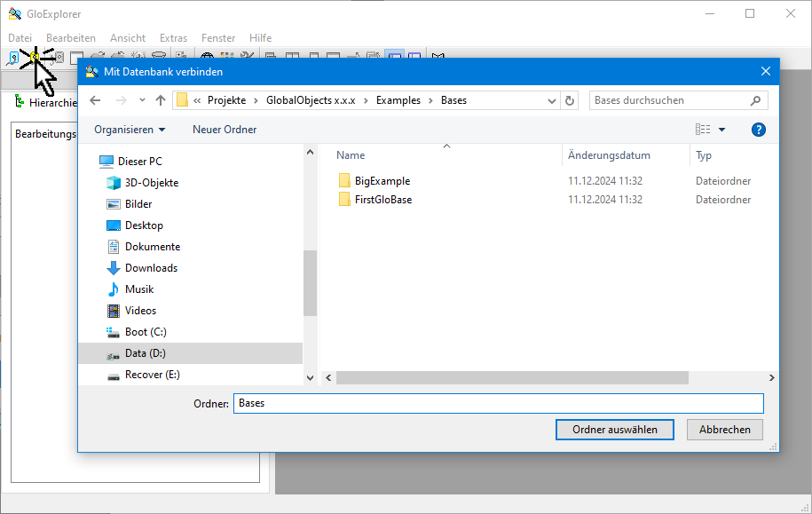Open the Hilfe menu
The width and height of the screenshot is (812, 514).
coord(261,38)
